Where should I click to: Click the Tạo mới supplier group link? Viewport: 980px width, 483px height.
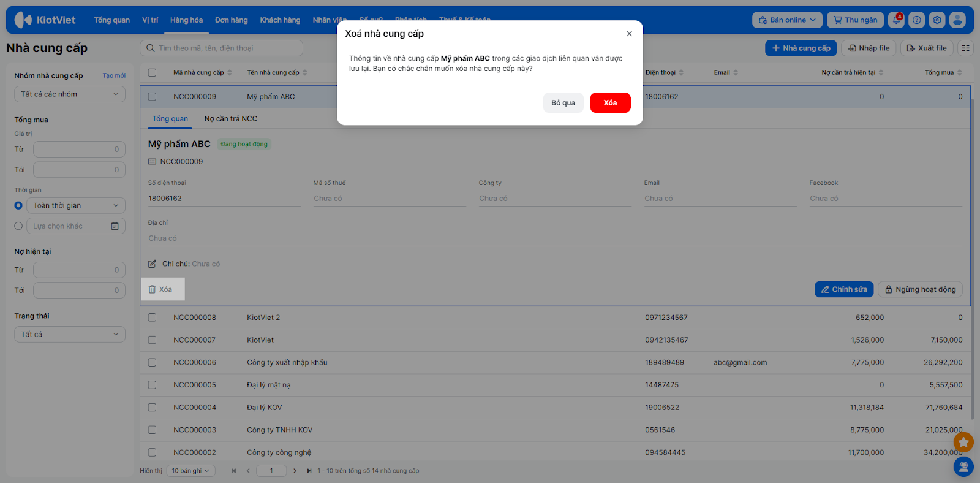pyautogui.click(x=114, y=76)
